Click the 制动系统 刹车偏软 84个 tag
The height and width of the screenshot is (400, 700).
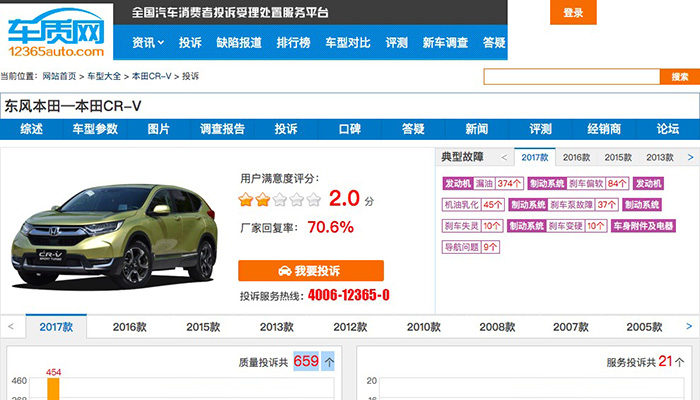tap(578, 183)
